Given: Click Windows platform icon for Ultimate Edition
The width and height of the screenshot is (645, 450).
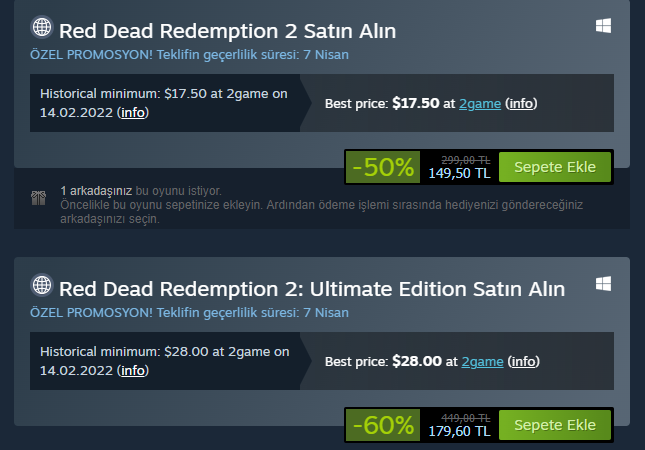Looking at the screenshot, I should (604, 285).
